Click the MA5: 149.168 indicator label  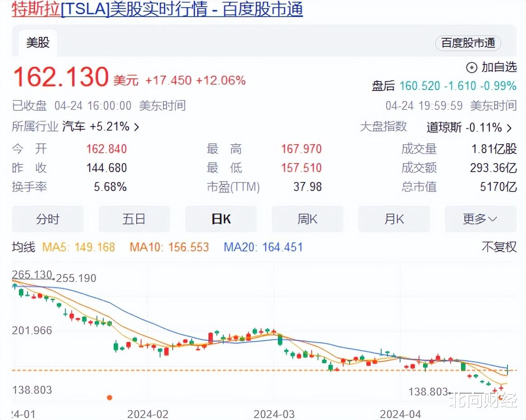(x=78, y=247)
